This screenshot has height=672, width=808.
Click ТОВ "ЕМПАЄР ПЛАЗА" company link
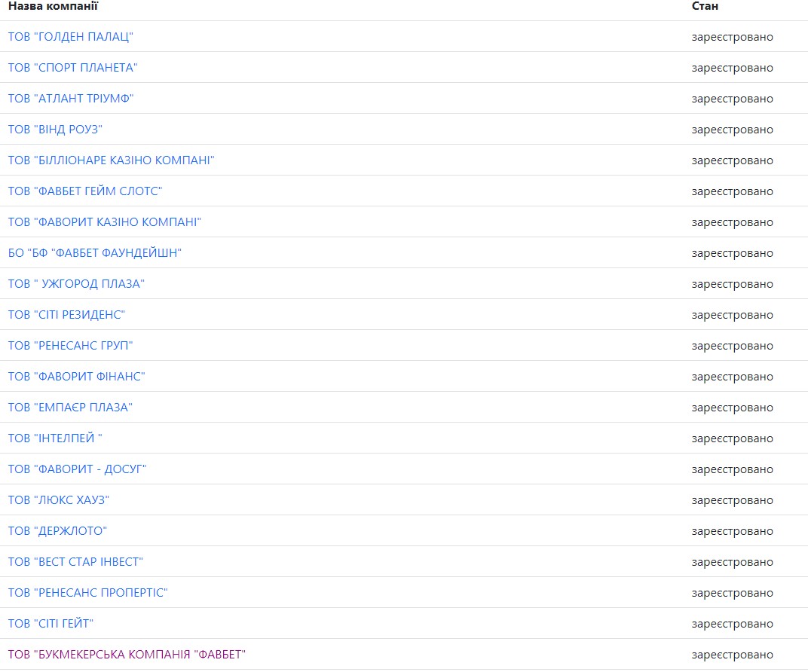[x=70, y=408]
